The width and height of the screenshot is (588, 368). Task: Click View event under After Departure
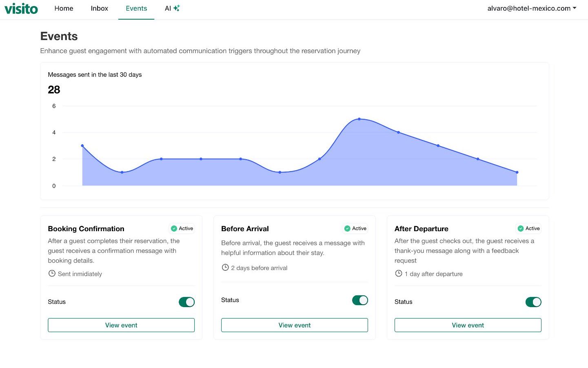pyautogui.click(x=468, y=325)
